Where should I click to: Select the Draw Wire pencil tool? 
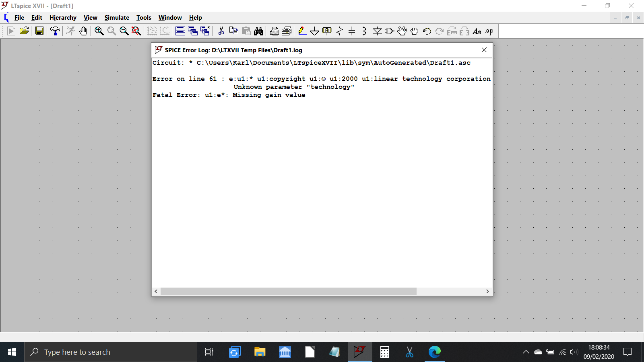pos(302,31)
